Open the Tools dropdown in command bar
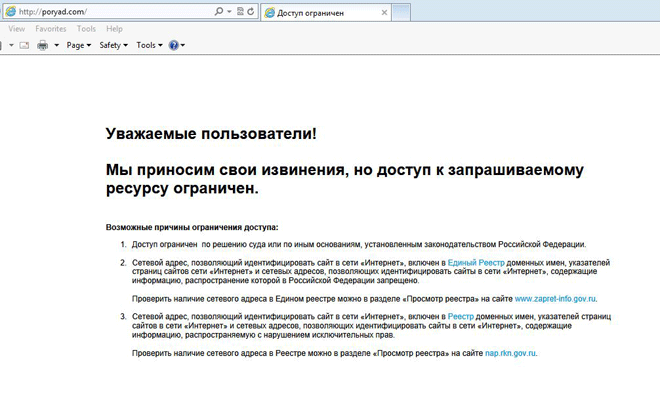Screen dimensions: 660x411 click(x=148, y=46)
